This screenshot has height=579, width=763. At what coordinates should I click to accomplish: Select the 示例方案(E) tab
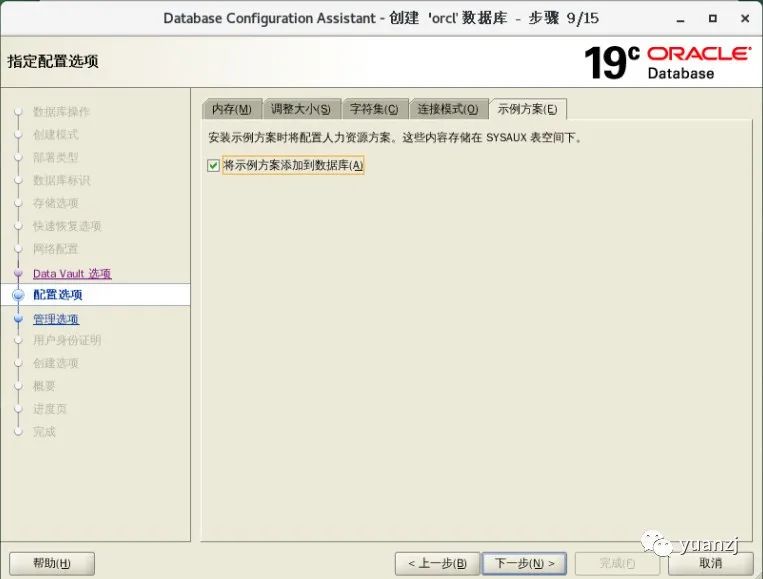click(527, 109)
